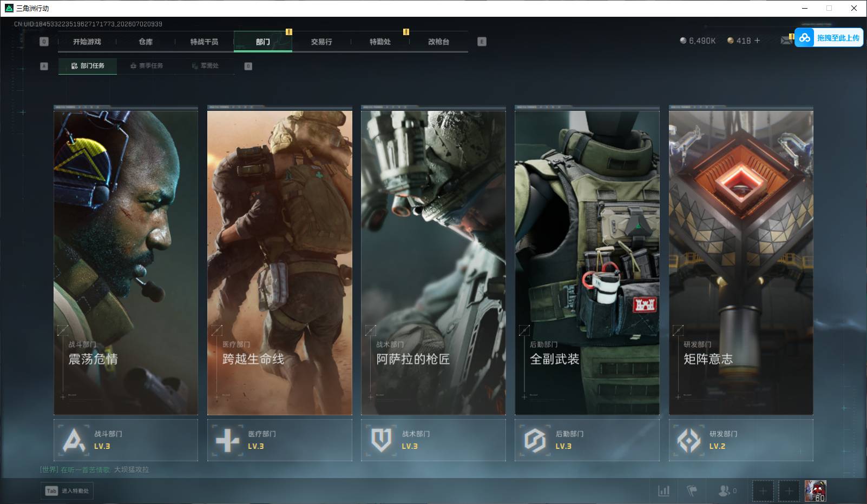Open the mail envelope icon
This screenshot has height=504, width=867.
point(786,41)
